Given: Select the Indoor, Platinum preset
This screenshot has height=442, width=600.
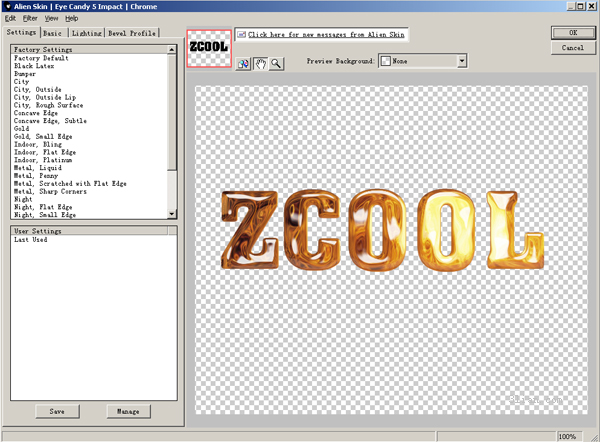Looking at the screenshot, I should [43, 160].
